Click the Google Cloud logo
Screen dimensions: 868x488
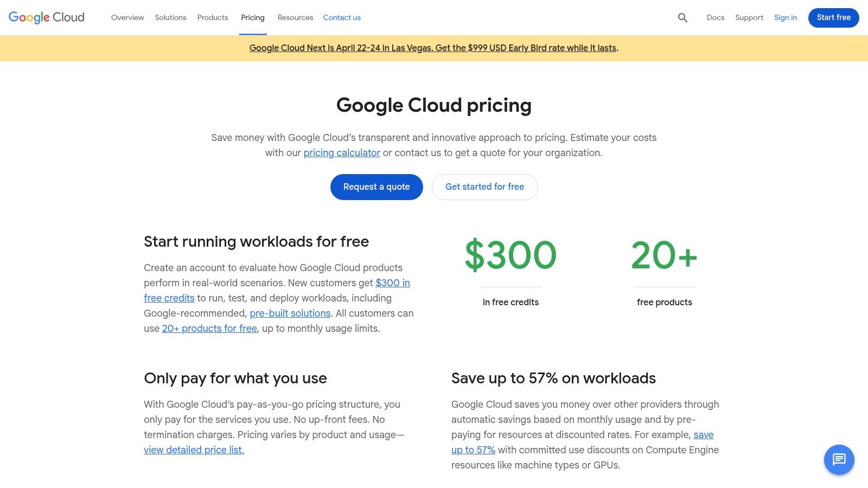point(46,17)
